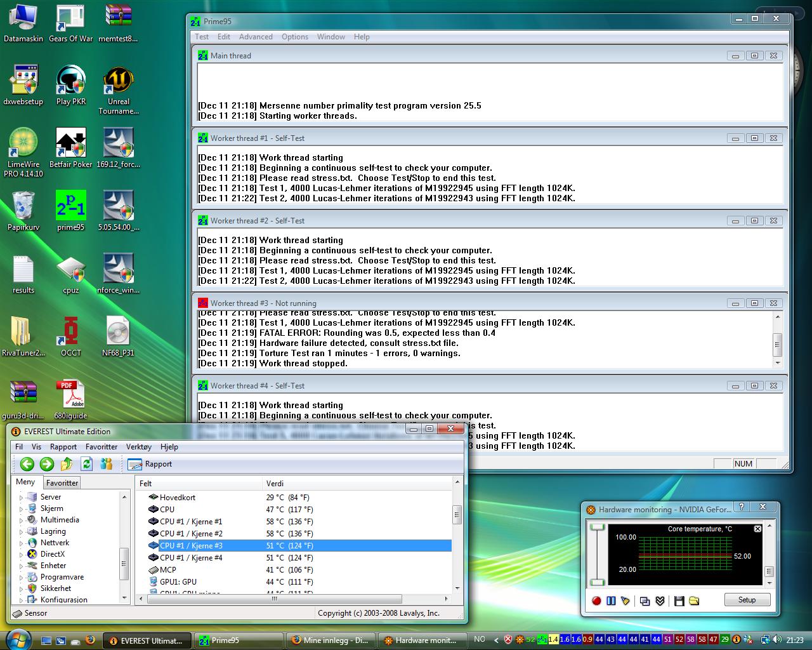Launch Play PKR shortcut

tap(71, 86)
